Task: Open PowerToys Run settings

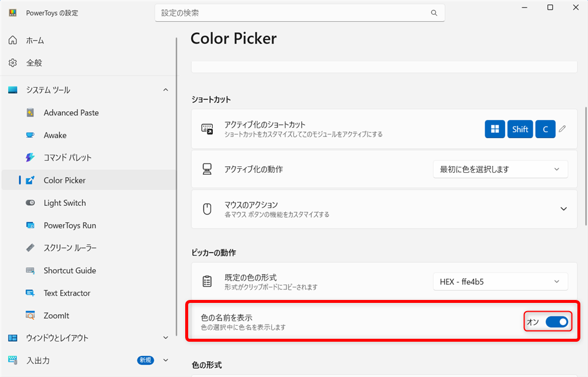Action: (69, 225)
